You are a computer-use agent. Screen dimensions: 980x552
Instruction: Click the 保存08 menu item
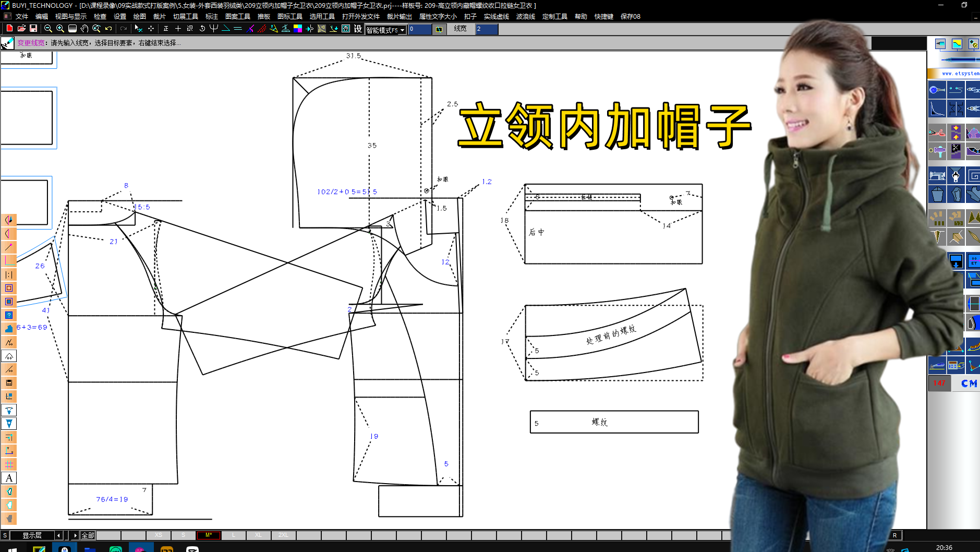[631, 17]
